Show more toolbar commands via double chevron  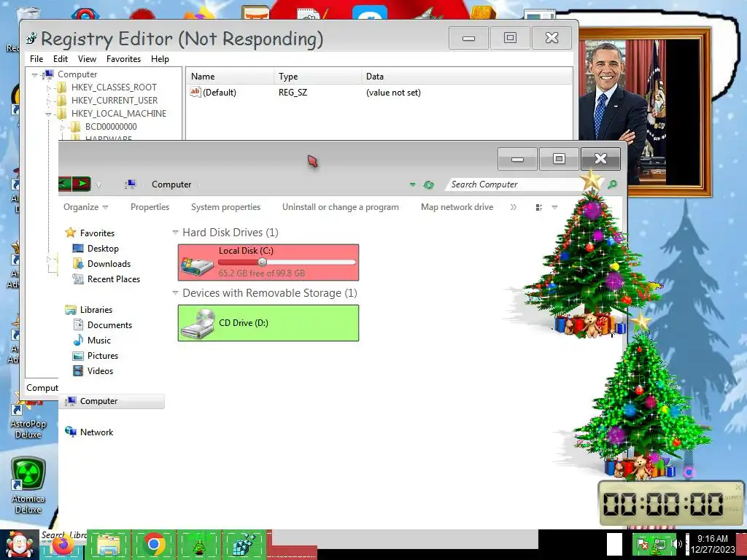[x=514, y=207]
